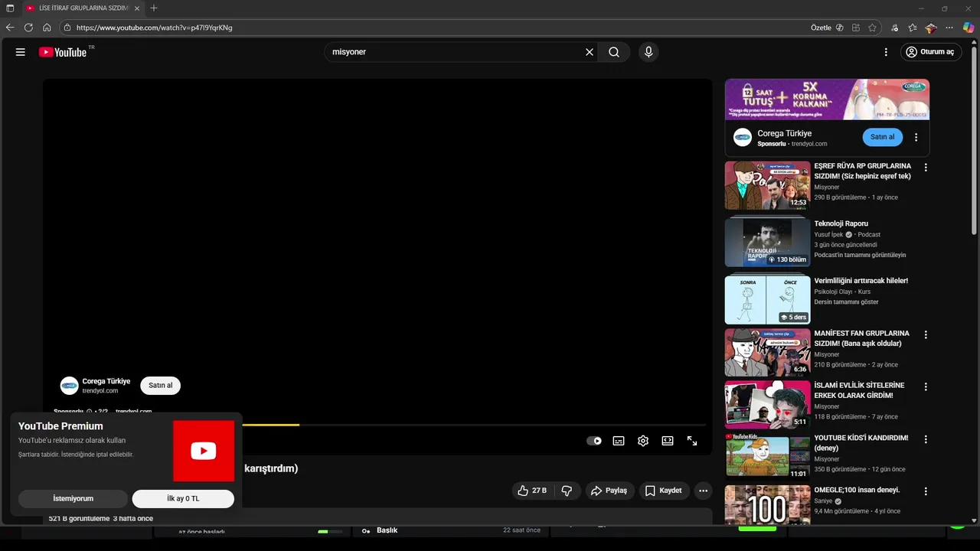Click inside the YouTube search field
Viewport: 980px width, 551px height.
pos(456,52)
